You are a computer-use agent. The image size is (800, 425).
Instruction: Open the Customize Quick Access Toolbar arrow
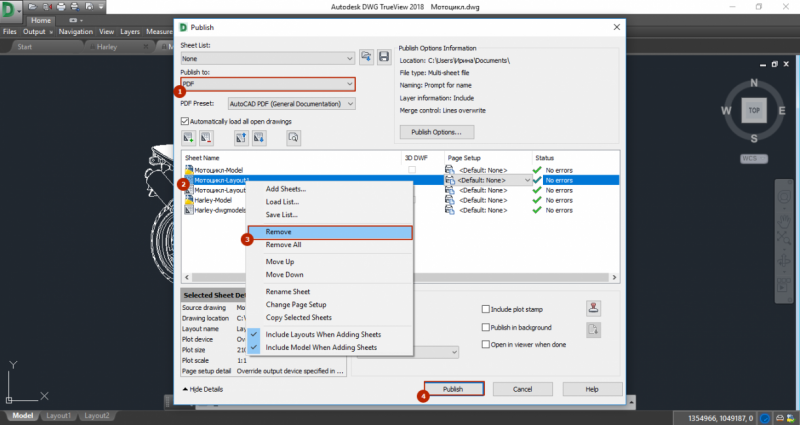click(101, 7)
